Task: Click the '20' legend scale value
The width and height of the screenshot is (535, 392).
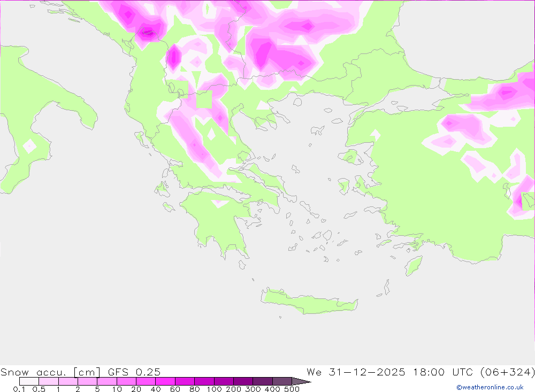Action: click(136, 389)
